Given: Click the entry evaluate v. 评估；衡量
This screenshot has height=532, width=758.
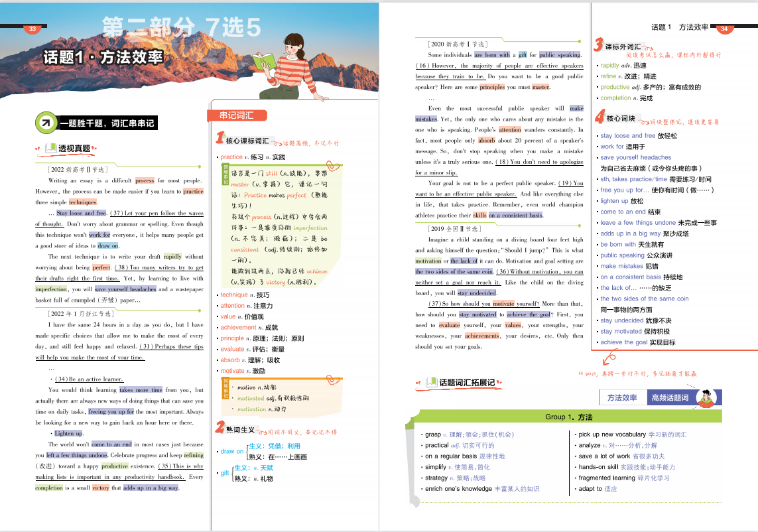Looking at the screenshot, I should click(253, 349).
